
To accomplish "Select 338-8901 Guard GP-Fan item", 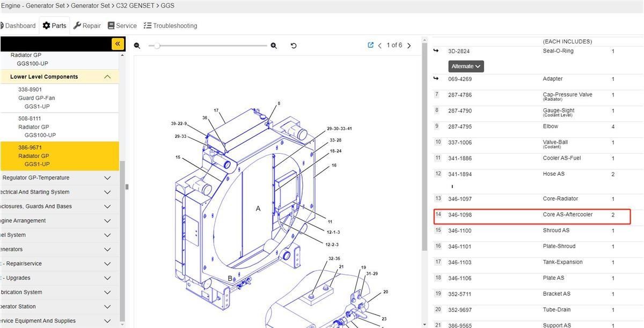I will (x=59, y=98).
